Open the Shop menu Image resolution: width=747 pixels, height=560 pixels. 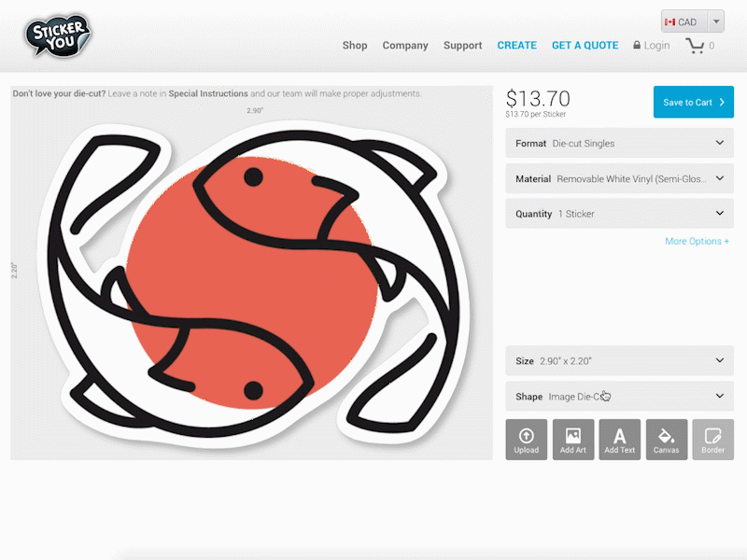click(355, 45)
